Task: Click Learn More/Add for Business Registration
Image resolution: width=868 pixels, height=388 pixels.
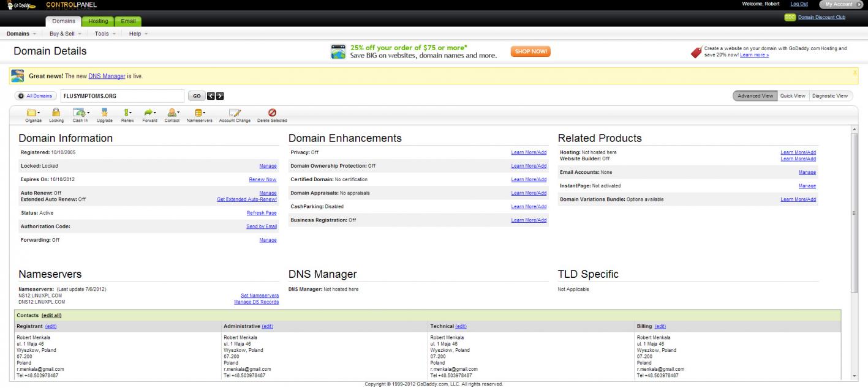Action: (x=529, y=220)
